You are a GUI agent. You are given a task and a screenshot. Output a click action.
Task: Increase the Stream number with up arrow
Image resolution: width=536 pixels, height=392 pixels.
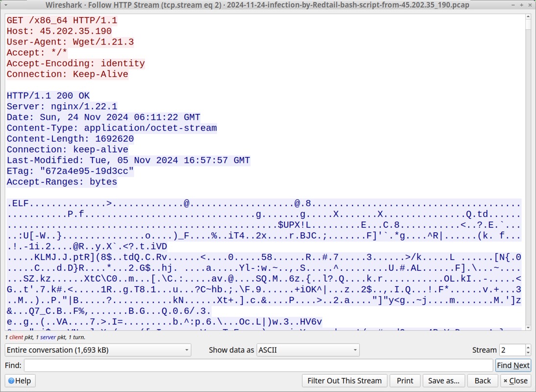click(528, 347)
